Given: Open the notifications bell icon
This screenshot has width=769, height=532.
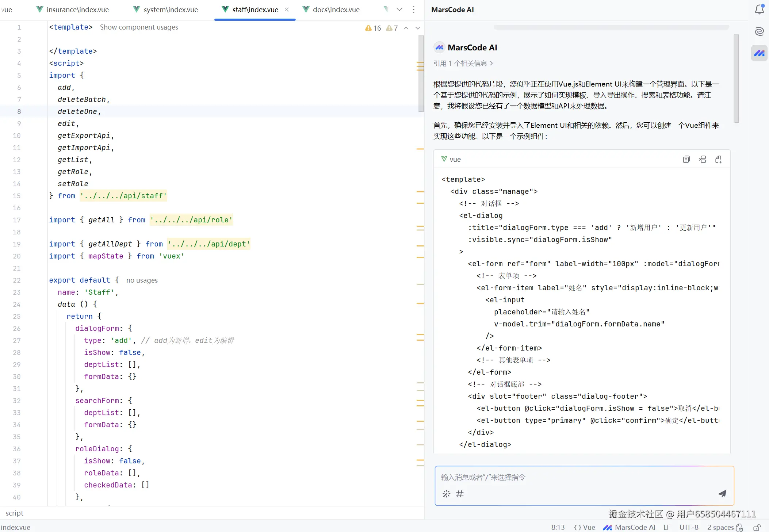Looking at the screenshot, I should tap(759, 9).
